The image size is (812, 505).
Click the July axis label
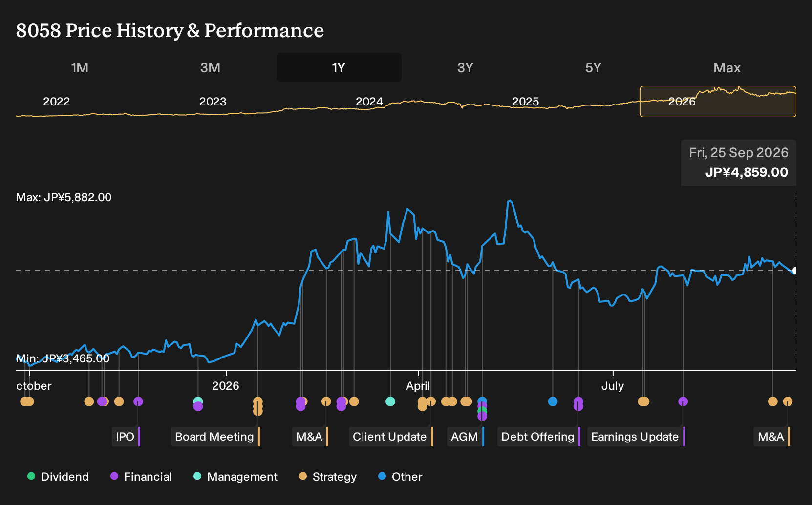click(612, 386)
